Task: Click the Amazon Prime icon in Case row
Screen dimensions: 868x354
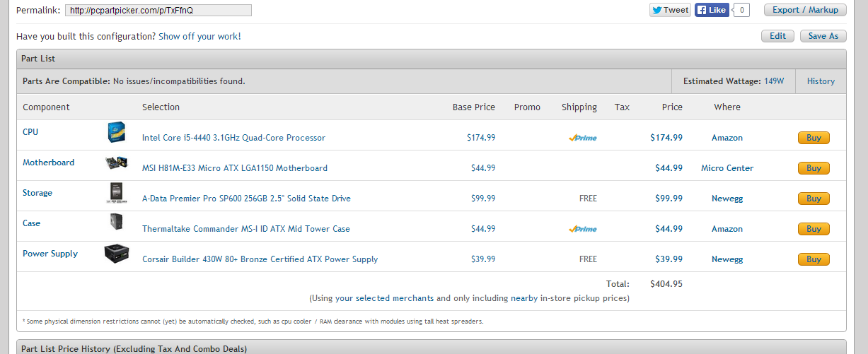Action: 582,229
